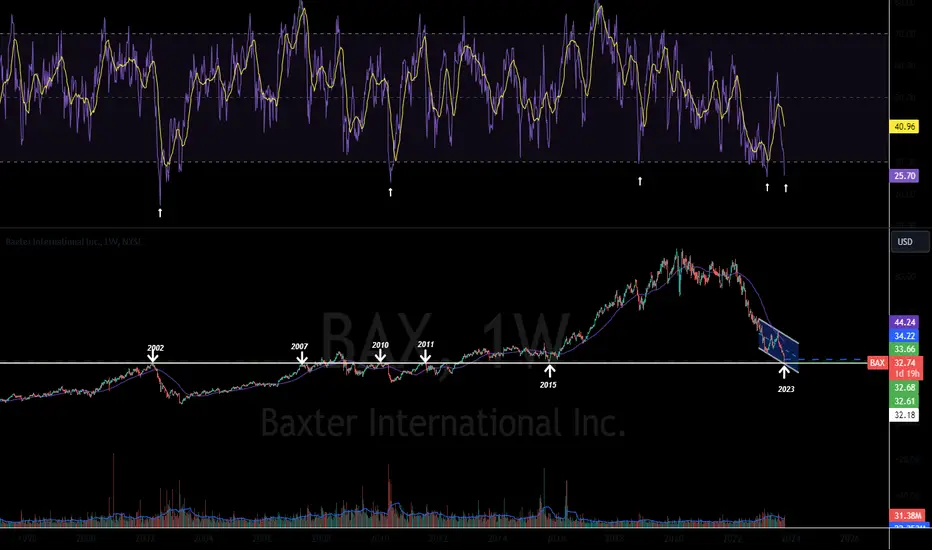
Task: Select the 2023 text annotation below price
Action: coord(786,389)
